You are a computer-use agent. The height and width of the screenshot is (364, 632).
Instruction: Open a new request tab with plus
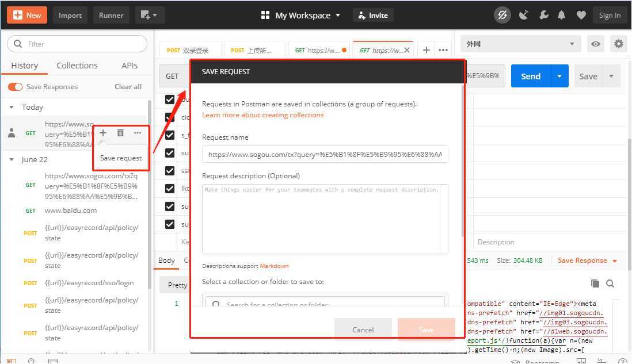click(x=426, y=50)
